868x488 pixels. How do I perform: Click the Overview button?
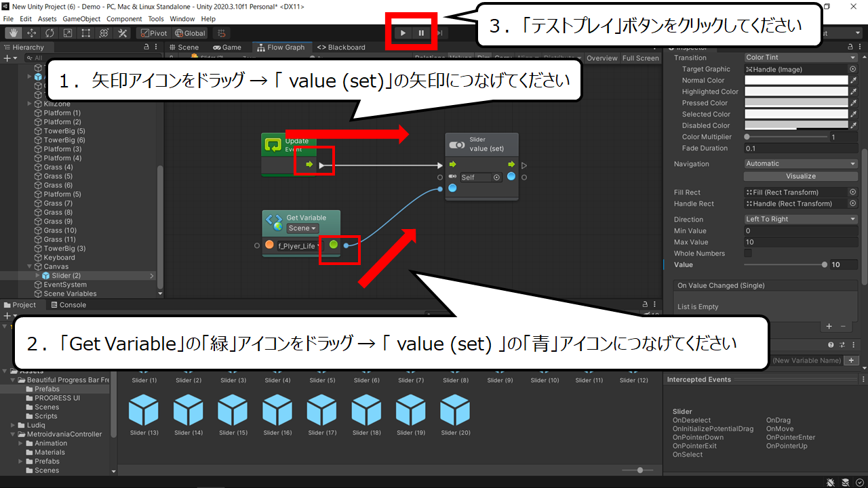[x=602, y=58]
